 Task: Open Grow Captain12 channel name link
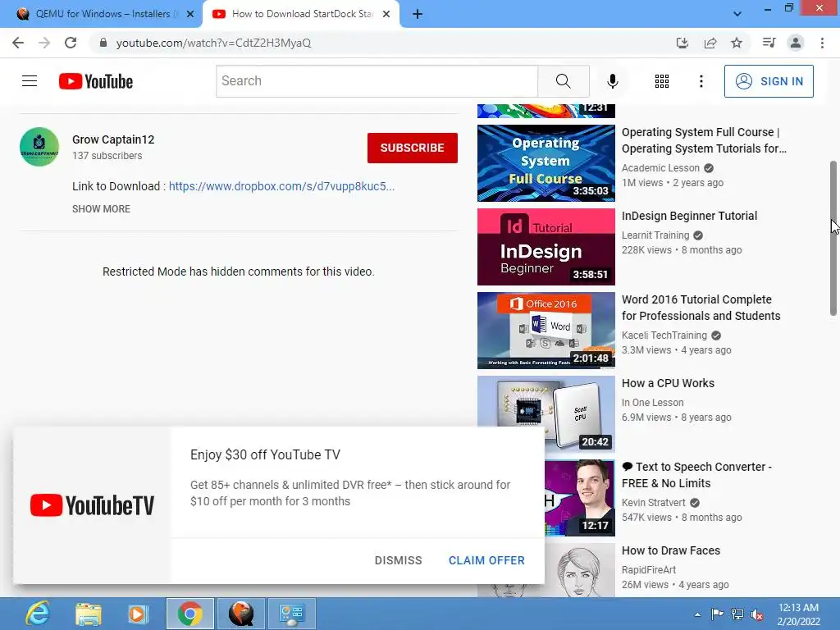113,139
